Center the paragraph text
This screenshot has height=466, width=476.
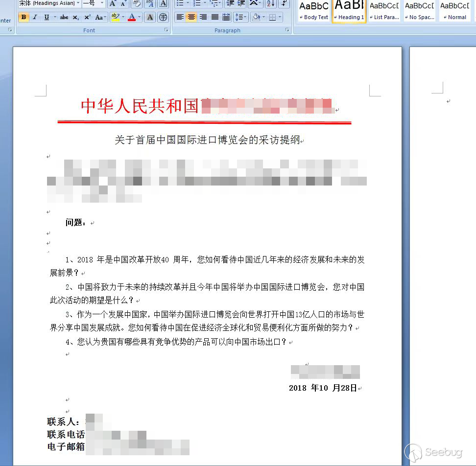click(191, 17)
